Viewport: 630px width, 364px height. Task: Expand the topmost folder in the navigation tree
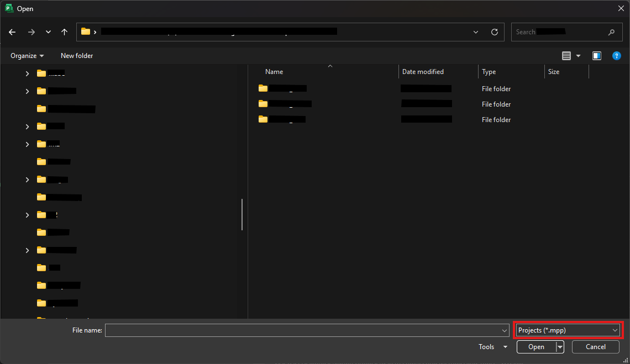(27, 73)
